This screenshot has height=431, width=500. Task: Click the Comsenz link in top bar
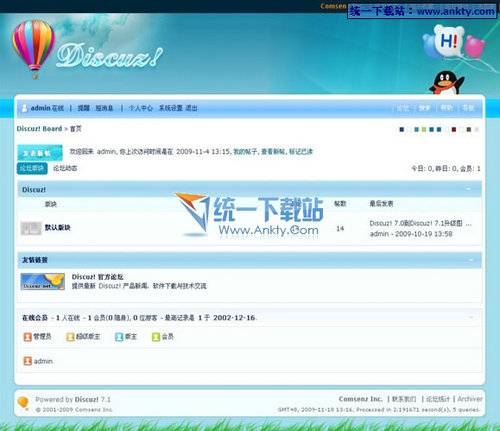point(333,6)
